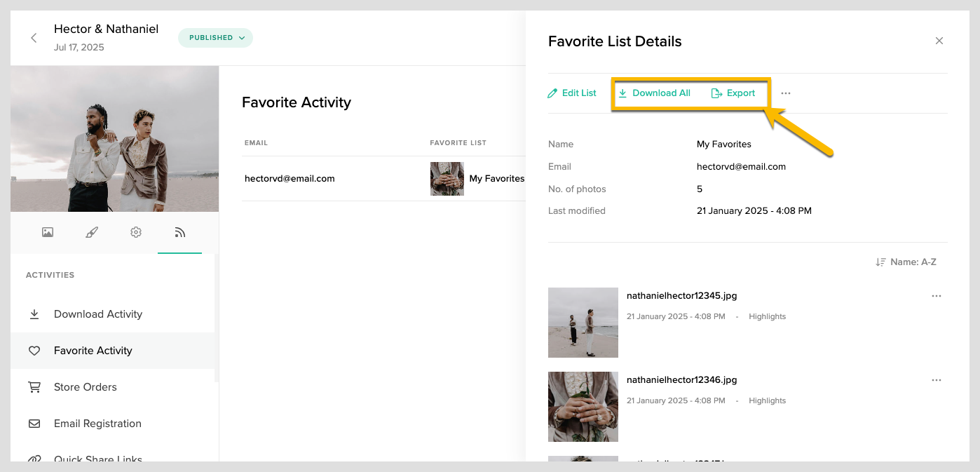Click the Edit List pencil icon
980x472 pixels.
click(552, 93)
